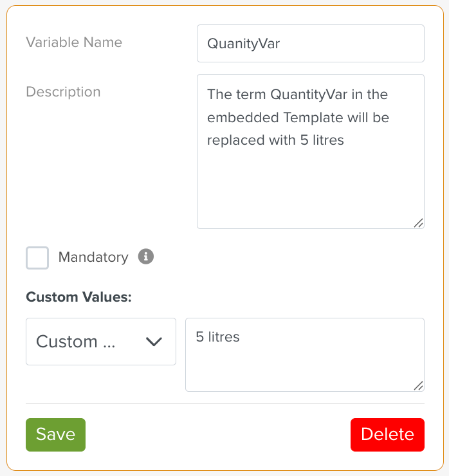Place cursor on "5 litres" custom value text
The height and width of the screenshot is (476, 449).
(217, 337)
